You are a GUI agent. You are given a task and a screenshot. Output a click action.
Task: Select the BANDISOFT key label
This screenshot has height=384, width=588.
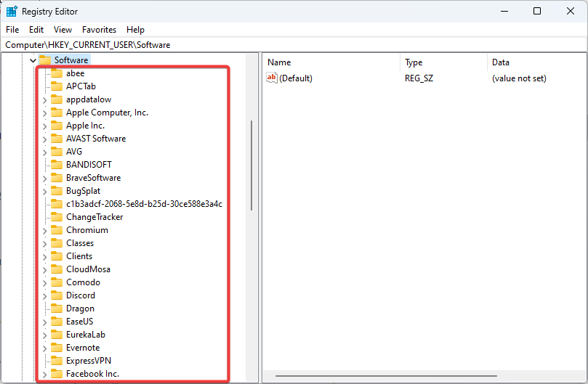coord(89,165)
